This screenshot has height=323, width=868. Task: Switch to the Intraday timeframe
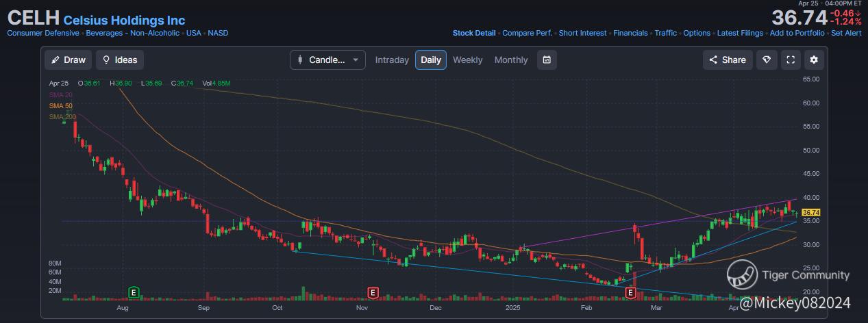392,60
